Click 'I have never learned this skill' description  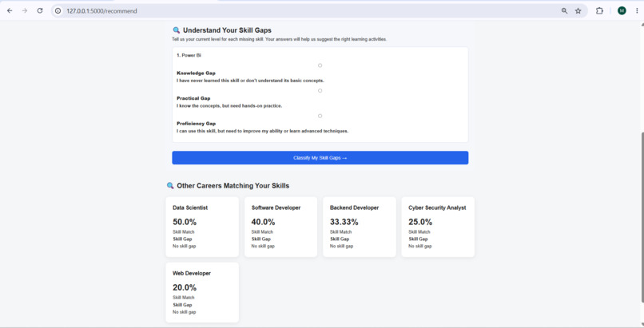tap(251, 81)
